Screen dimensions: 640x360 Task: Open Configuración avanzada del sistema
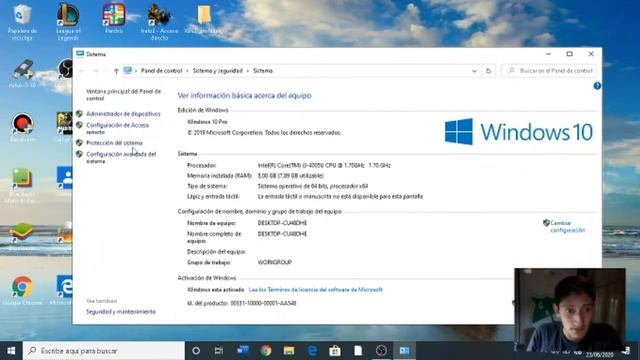click(x=121, y=158)
